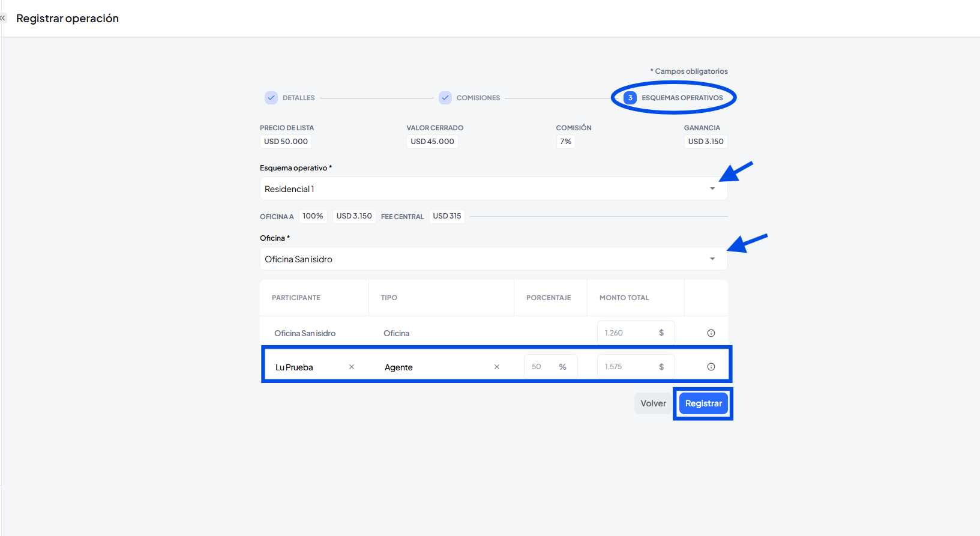Remove Lu Prueba participant with X icon
This screenshot has height=536, width=980.
coord(352,367)
